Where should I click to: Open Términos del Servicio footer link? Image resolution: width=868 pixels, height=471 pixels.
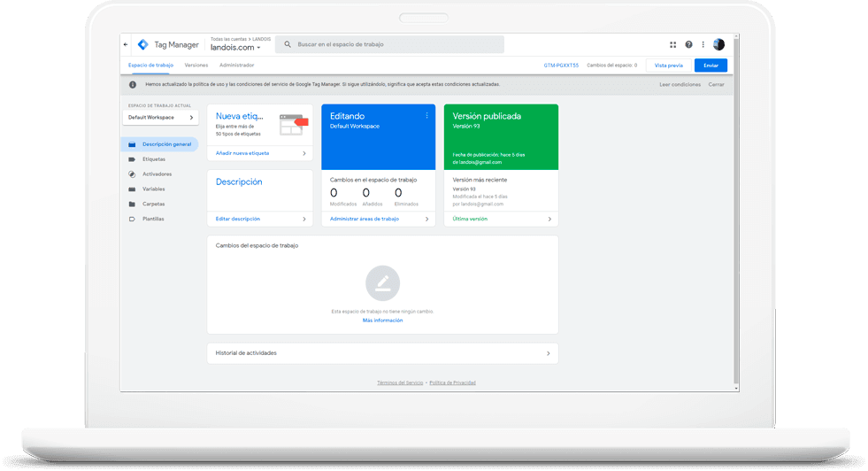pos(400,382)
